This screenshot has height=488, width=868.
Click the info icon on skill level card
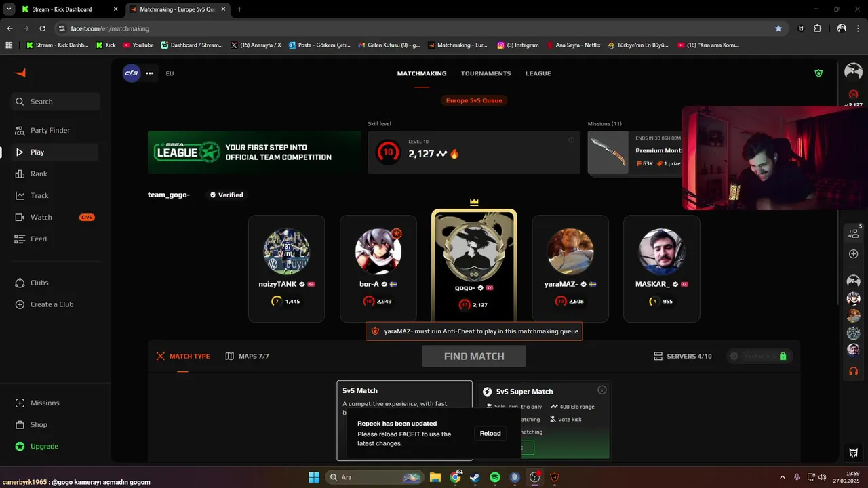pyautogui.click(x=571, y=140)
